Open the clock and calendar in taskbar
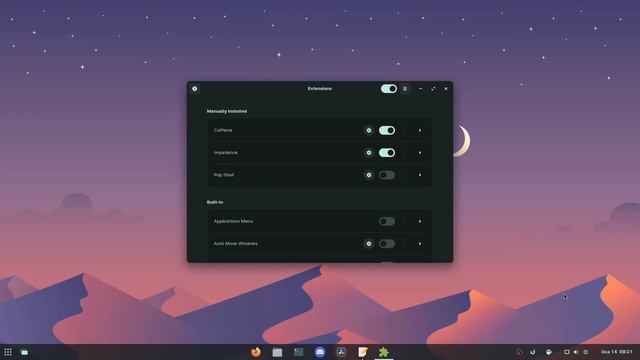 tap(617, 352)
